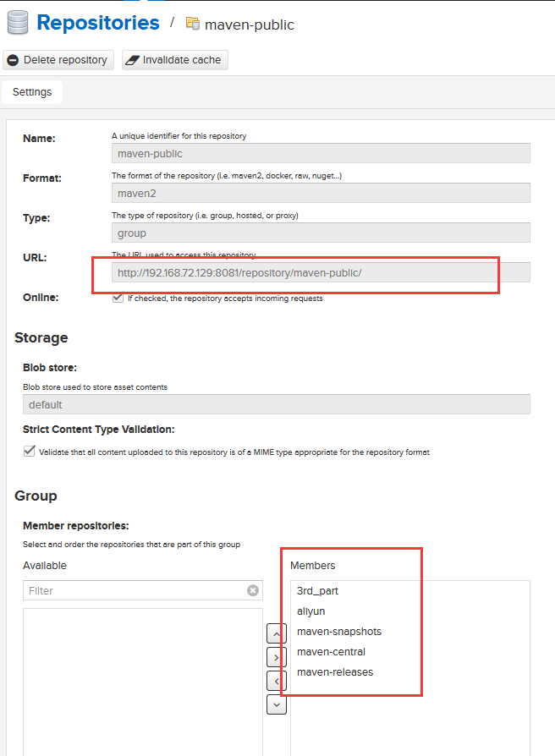Click the Invalidate cache button
The image size is (555, 756).
click(x=174, y=60)
